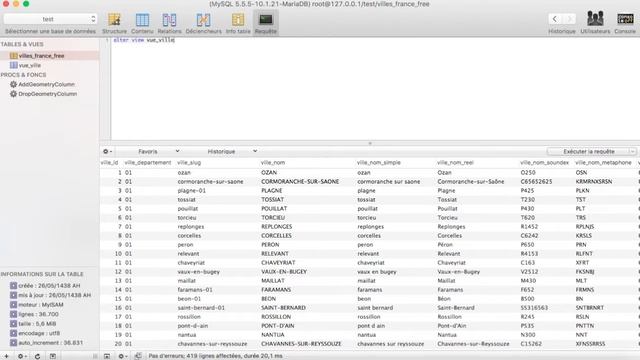Open the Favoris dropdown

point(158,151)
